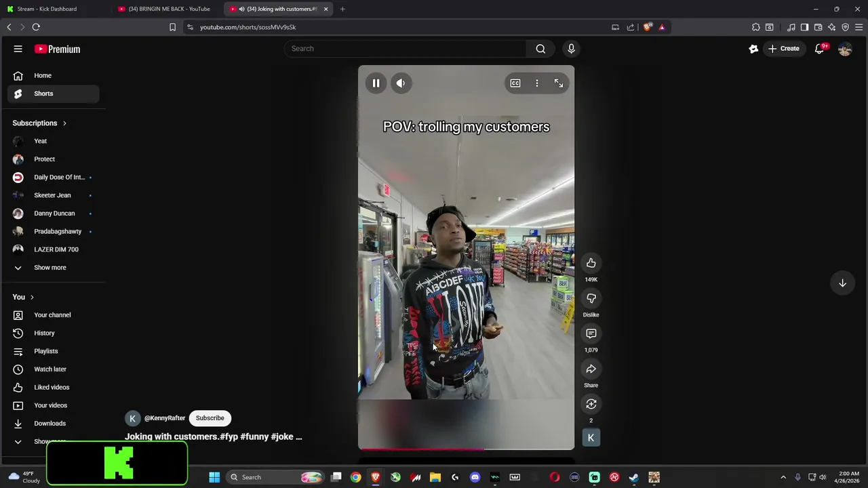This screenshot has width=868, height=488.
Task: Start voice search with microphone
Action: 571,49
